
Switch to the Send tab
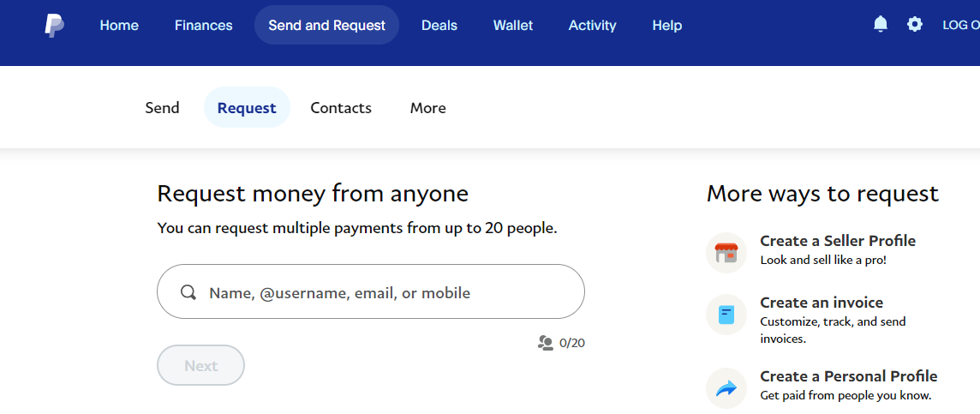point(163,107)
